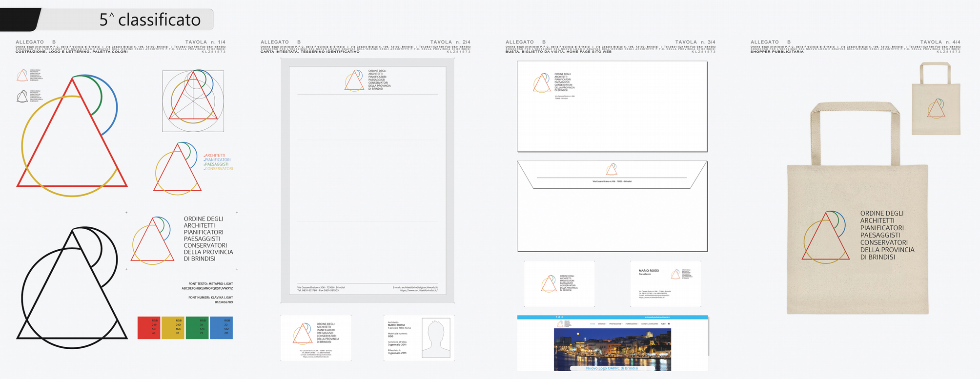Click "CARTA INTESTATA, TESSERINO IDENTIFICATIVO" heading

tap(310, 52)
